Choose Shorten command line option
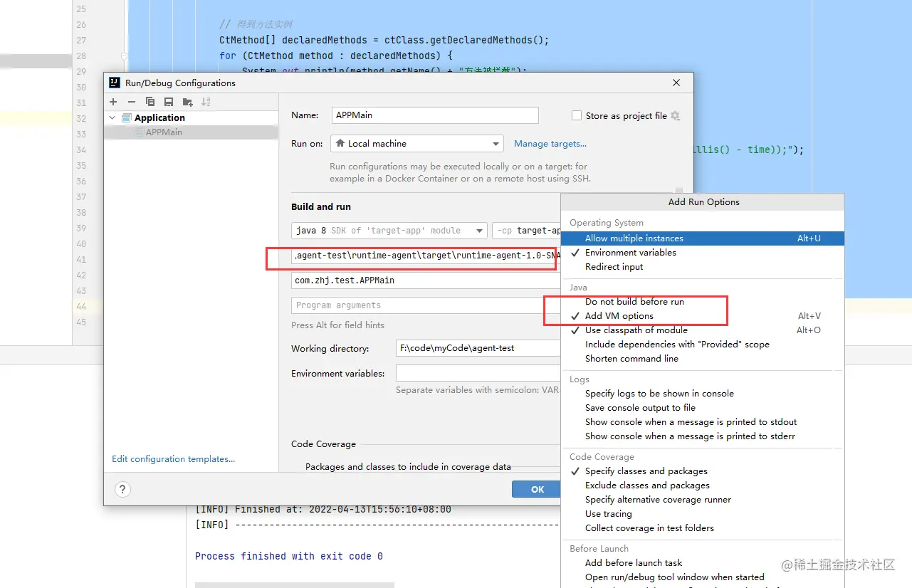 click(703, 359)
